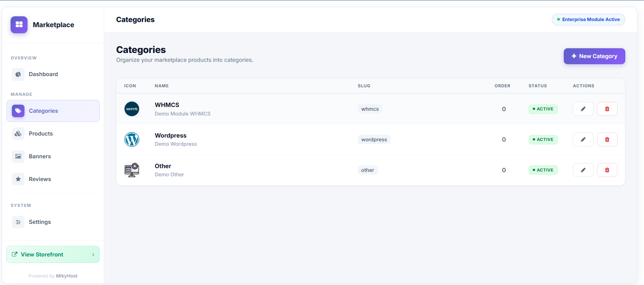Screen dimensions: 644x285
Task: Click the ACTIVE status of Other
Action: point(543,170)
